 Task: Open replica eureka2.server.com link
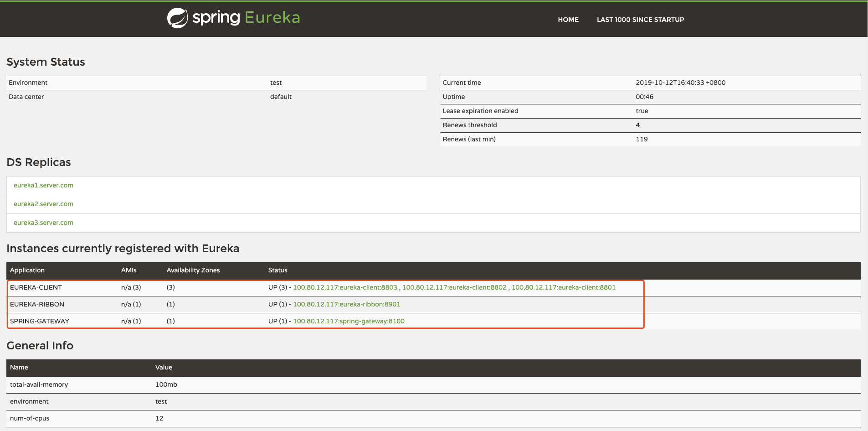[43, 204]
